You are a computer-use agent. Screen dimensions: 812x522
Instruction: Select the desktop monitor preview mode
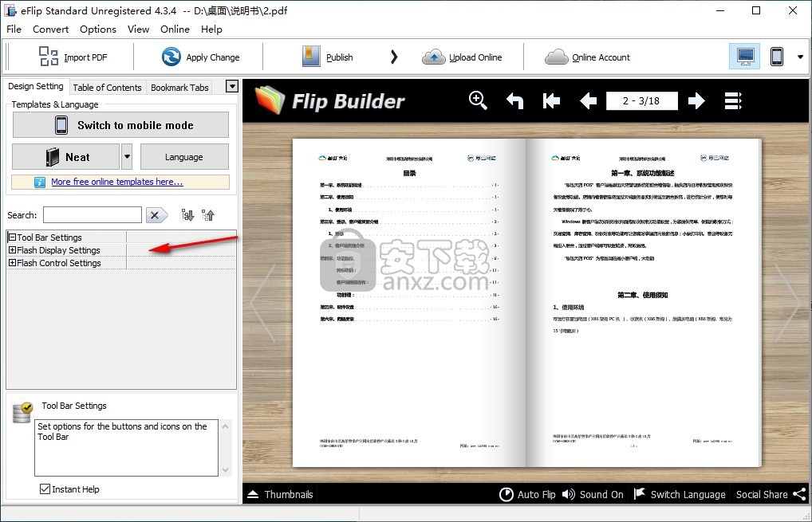(x=745, y=57)
